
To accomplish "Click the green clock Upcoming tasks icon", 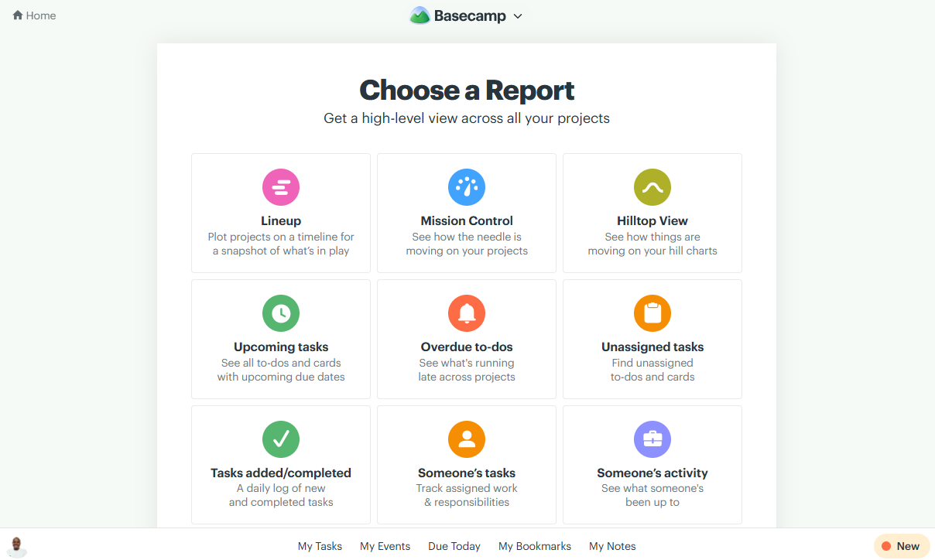I will 281,313.
